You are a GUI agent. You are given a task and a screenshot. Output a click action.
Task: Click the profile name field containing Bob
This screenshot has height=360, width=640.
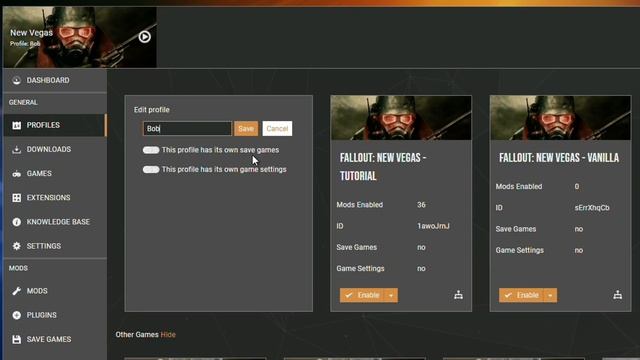point(187,129)
